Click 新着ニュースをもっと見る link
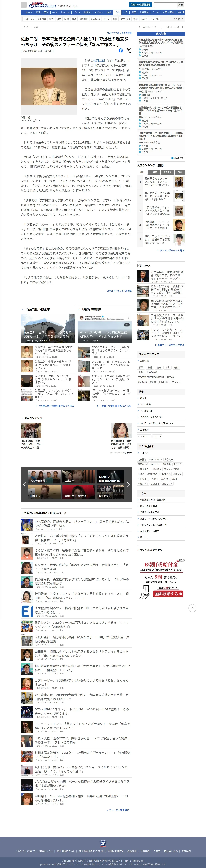Image resolution: width=206 pixels, height=868 pixels. pos(171,345)
